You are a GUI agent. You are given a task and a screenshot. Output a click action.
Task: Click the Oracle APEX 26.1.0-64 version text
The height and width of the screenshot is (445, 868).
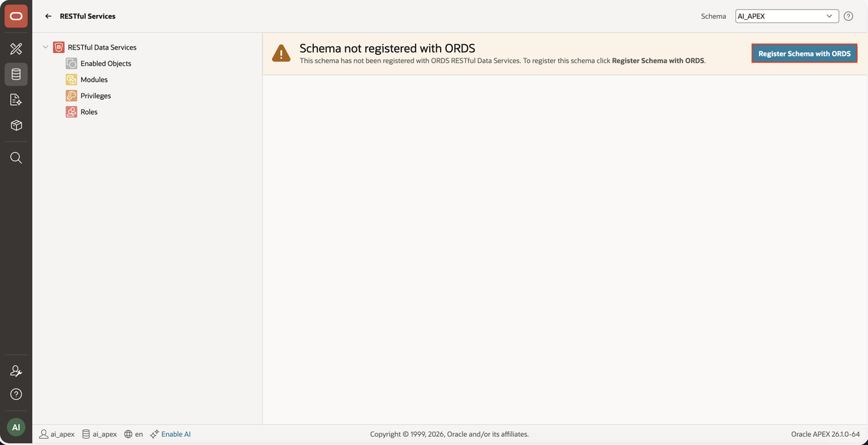[x=825, y=434]
